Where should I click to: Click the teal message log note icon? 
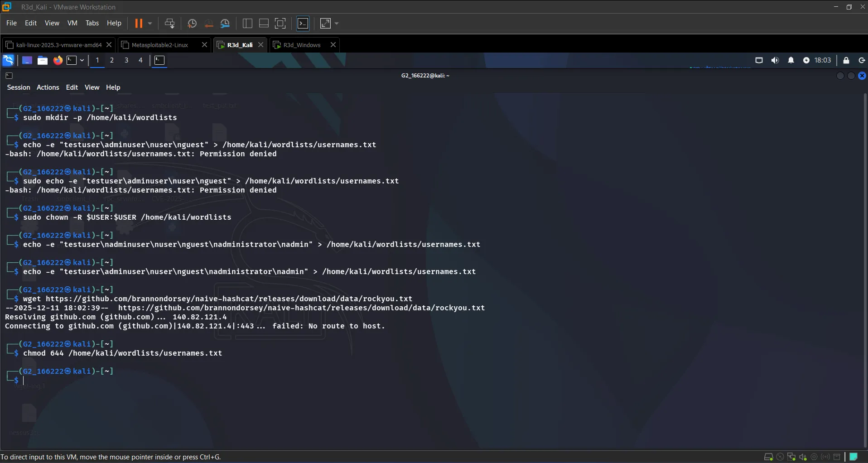click(x=854, y=457)
